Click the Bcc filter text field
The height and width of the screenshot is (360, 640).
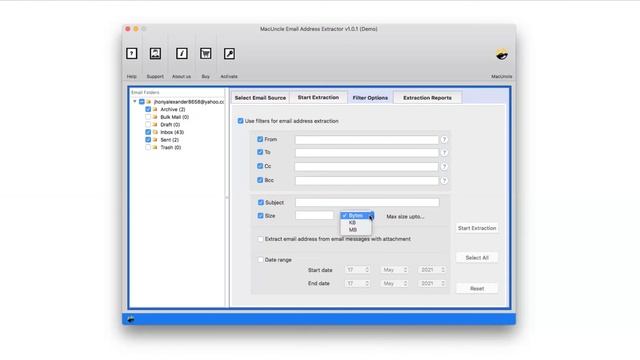pyautogui.click(x=367, y=180)
